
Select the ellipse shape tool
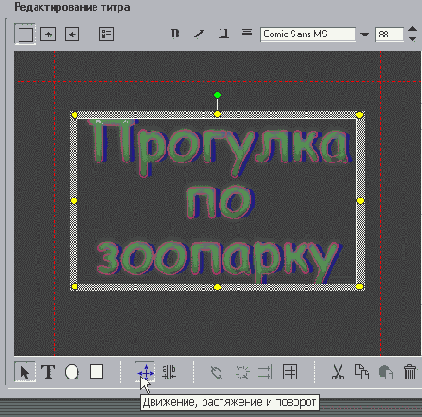pos(72,372)
